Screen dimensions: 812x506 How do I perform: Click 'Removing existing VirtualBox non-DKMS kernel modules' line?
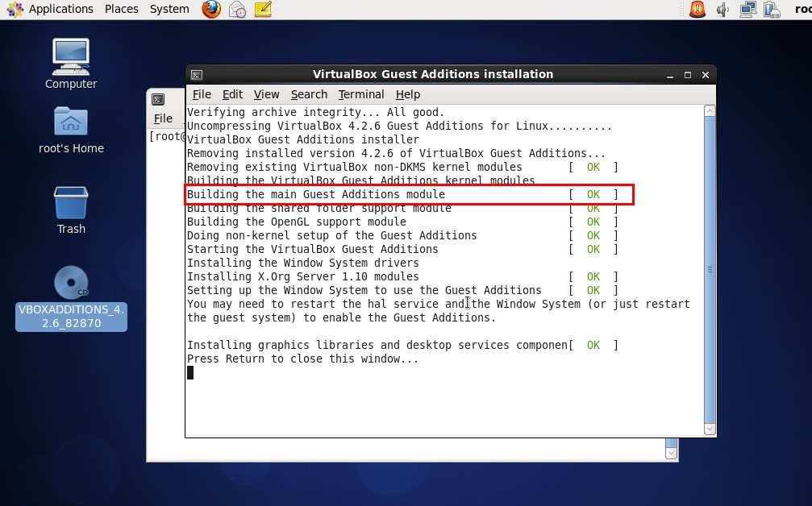[x=355, y=167]
